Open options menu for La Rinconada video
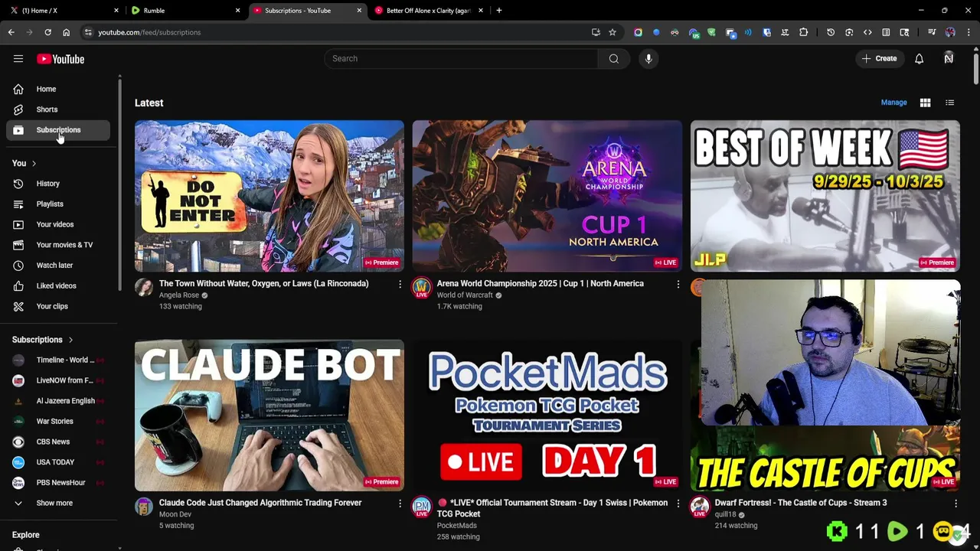This screenshot has width=980, height=551. 400,284
